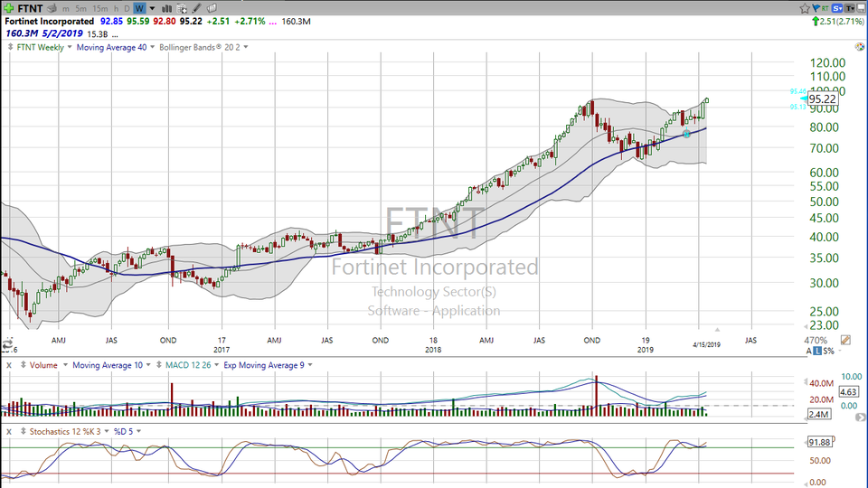Click the 91.88 stochastics value box

tap(819, 442)
